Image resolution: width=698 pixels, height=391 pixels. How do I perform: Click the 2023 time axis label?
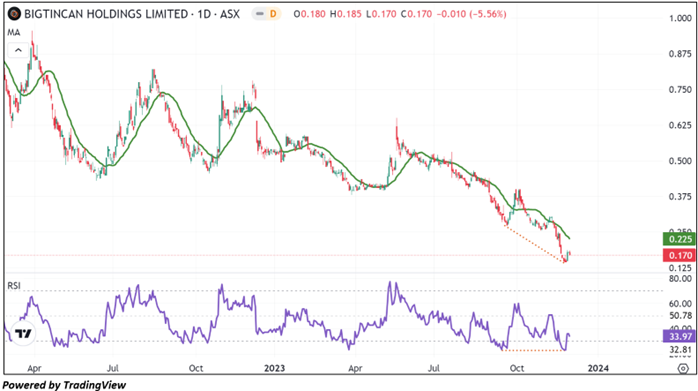pyautogui.click(x=274, y=368)
